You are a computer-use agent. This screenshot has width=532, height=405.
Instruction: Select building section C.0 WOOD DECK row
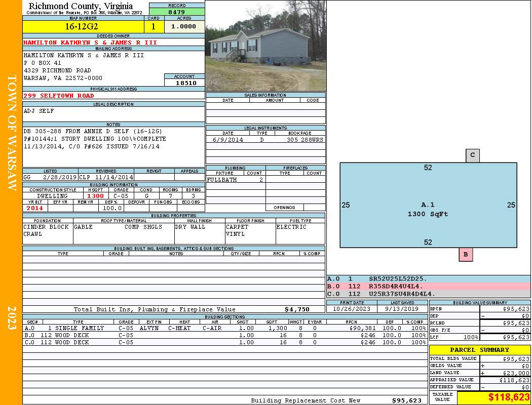coord(225,342)
